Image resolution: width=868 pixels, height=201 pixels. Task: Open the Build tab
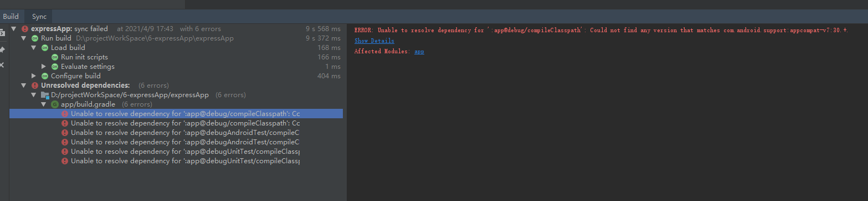pyautogui.click(x=11, y=17)
